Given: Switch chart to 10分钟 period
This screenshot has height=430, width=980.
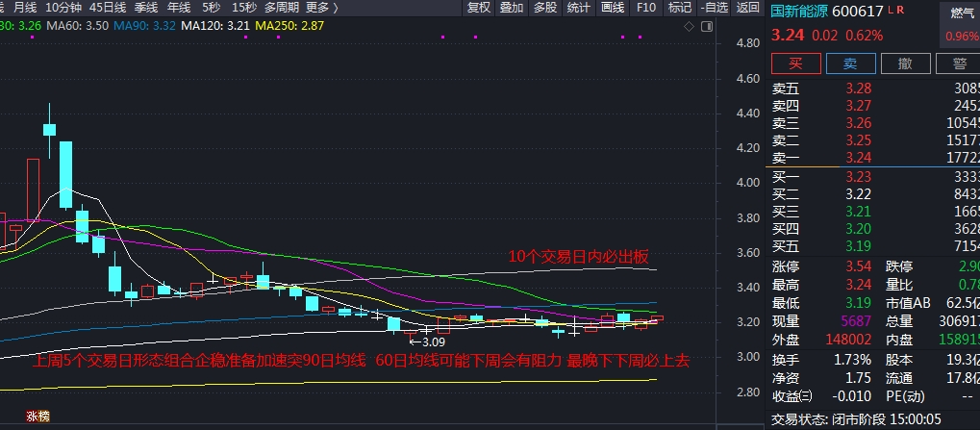Looking at the screenshot, I should point(63,8).
